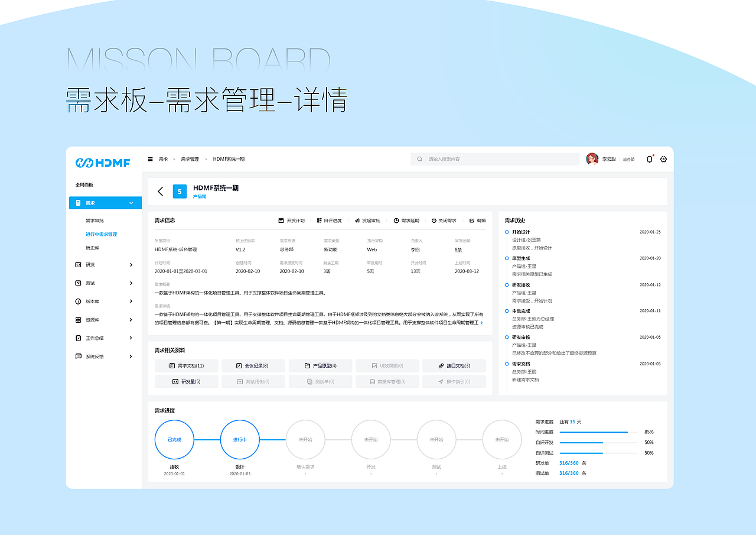Click the 编辑 pencil icon
The height and width of the screenshot is (535, 756).
471,221
